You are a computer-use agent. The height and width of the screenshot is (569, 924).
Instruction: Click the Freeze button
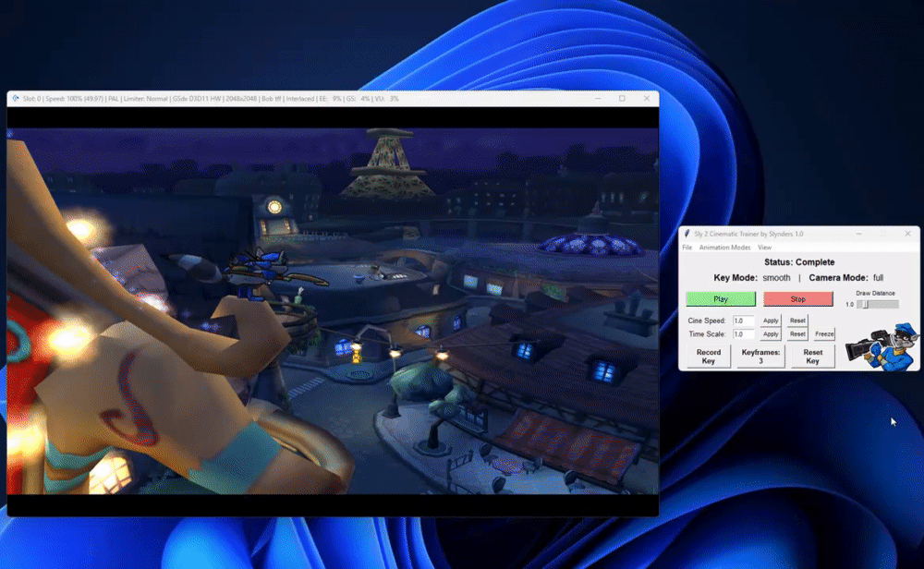(824, 334)
